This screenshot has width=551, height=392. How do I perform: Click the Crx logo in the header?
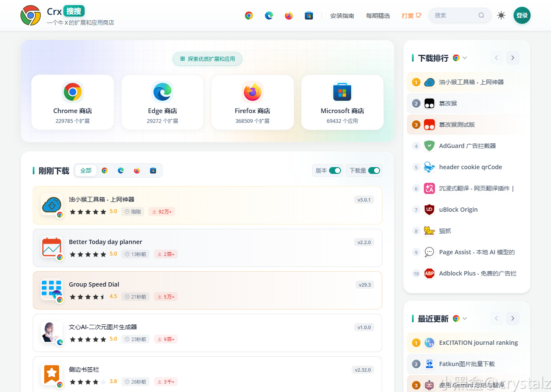(x=31, y=15)
